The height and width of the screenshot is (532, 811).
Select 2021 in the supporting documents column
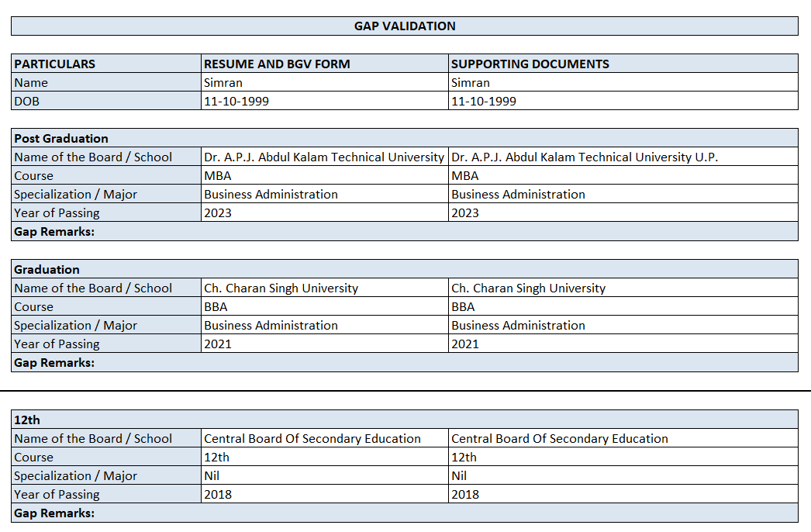point(623,344)
